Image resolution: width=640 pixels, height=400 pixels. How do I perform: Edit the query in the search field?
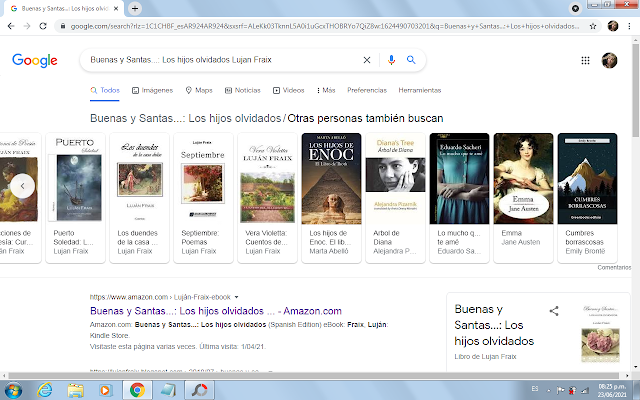click(220, 60)
